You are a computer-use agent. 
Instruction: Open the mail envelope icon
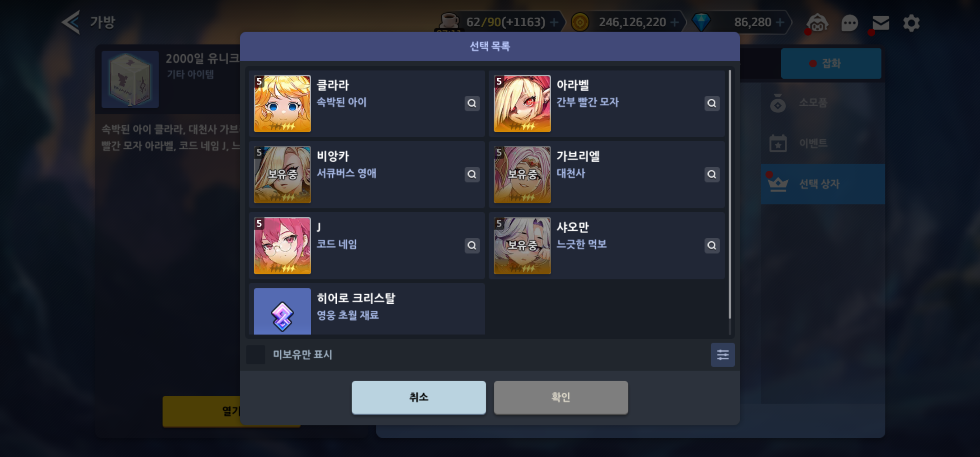tap(880, 23)
